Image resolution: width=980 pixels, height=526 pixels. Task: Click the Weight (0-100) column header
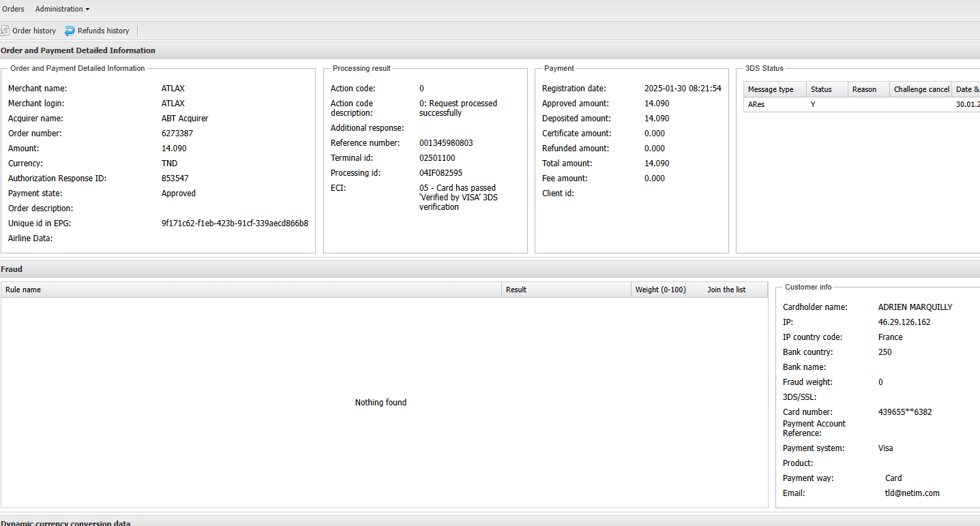(x=659, y=290)
